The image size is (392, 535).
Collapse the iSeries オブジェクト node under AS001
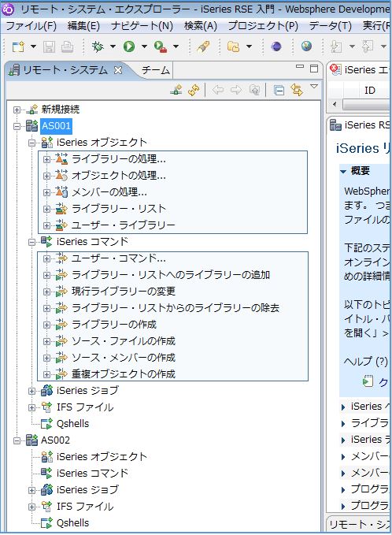tap(32, 143)
